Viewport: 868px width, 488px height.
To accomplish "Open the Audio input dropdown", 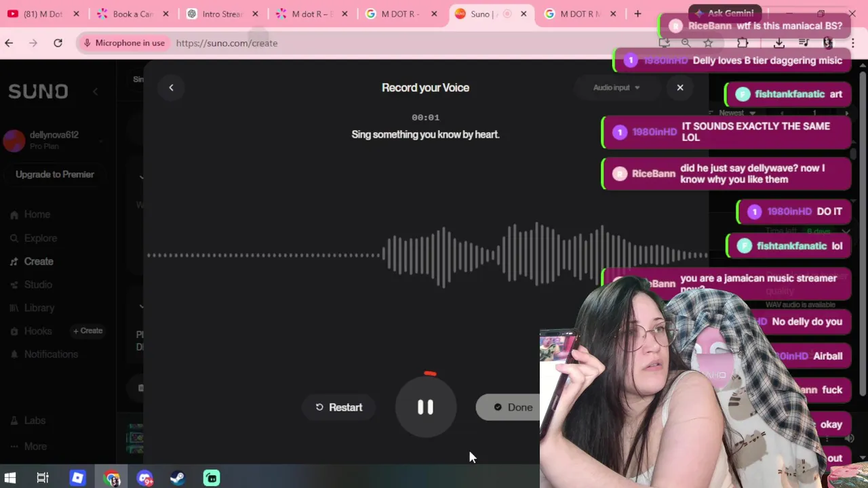I will point(616,87).
